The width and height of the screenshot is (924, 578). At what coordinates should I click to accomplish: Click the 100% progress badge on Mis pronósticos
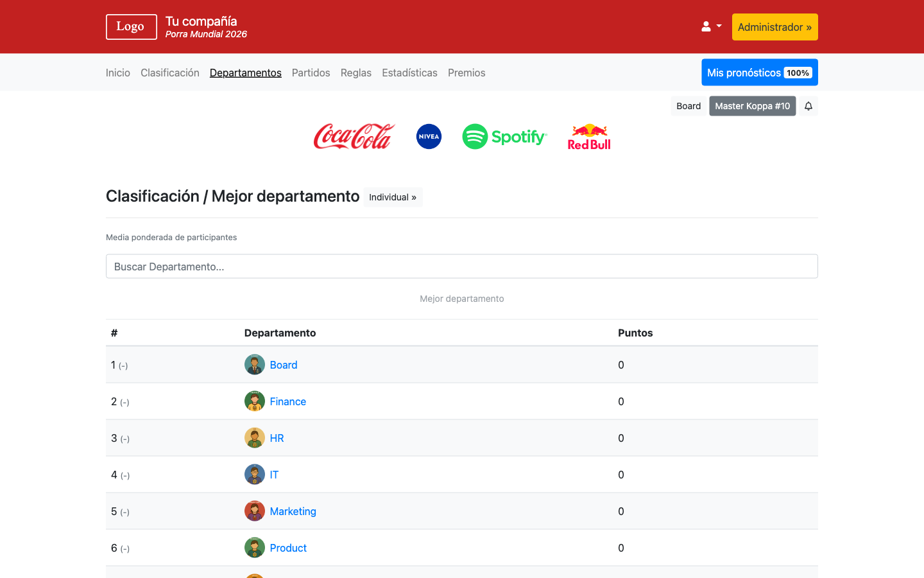tap(798, 73)
